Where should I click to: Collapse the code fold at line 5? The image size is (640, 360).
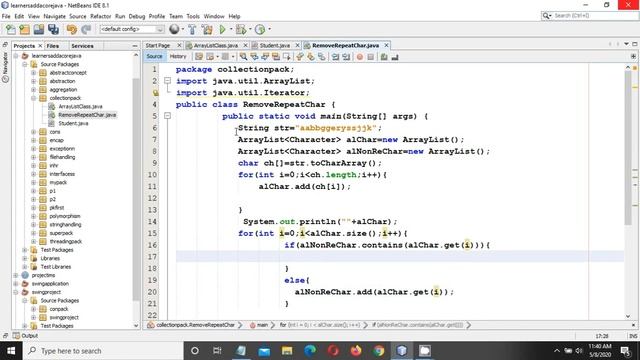tap(167, 116)
